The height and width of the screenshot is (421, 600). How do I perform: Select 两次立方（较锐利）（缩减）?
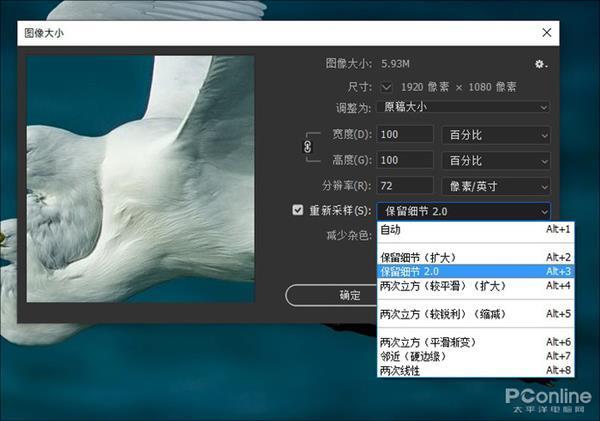[x=475, y=314]
